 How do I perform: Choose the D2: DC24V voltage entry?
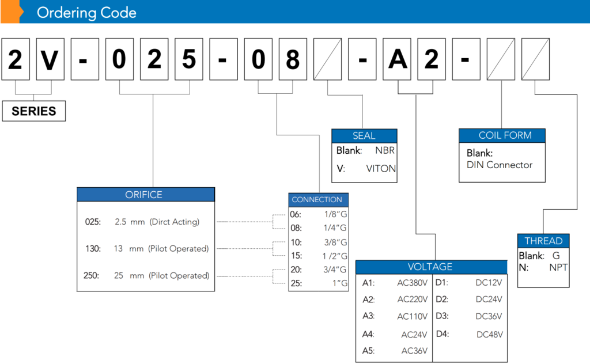(469, 299)
